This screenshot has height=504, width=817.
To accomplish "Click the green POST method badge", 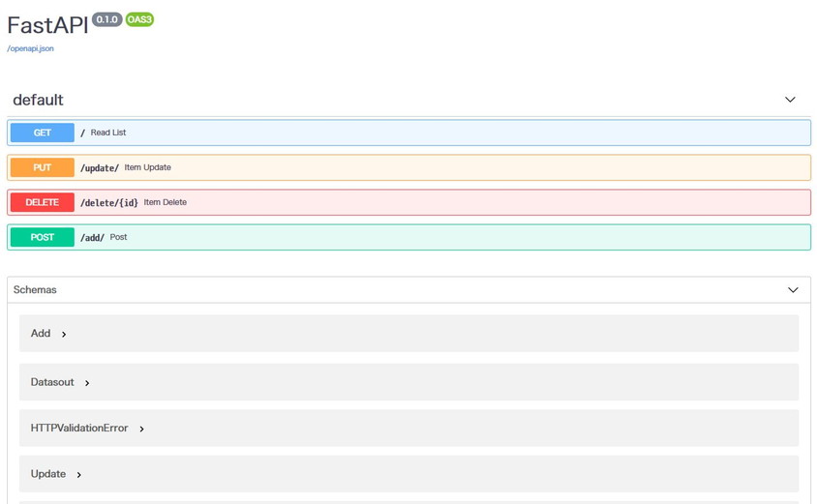I will coord(43,237).
